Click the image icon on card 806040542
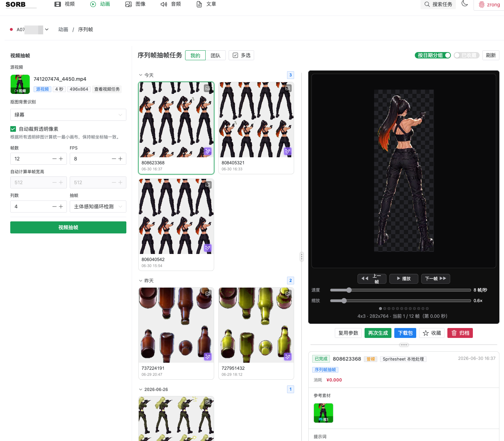Screen dimensions: 504x441 [x=208, y=185]
